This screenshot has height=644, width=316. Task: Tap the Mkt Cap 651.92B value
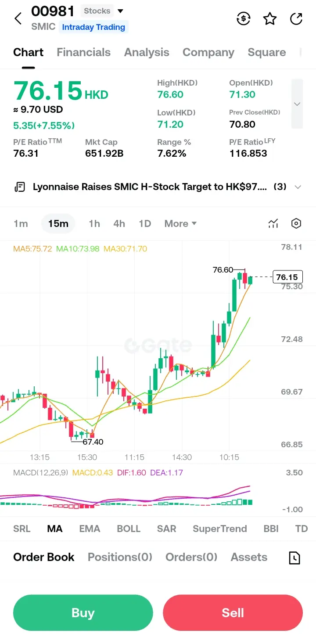[x=104, y=153]
